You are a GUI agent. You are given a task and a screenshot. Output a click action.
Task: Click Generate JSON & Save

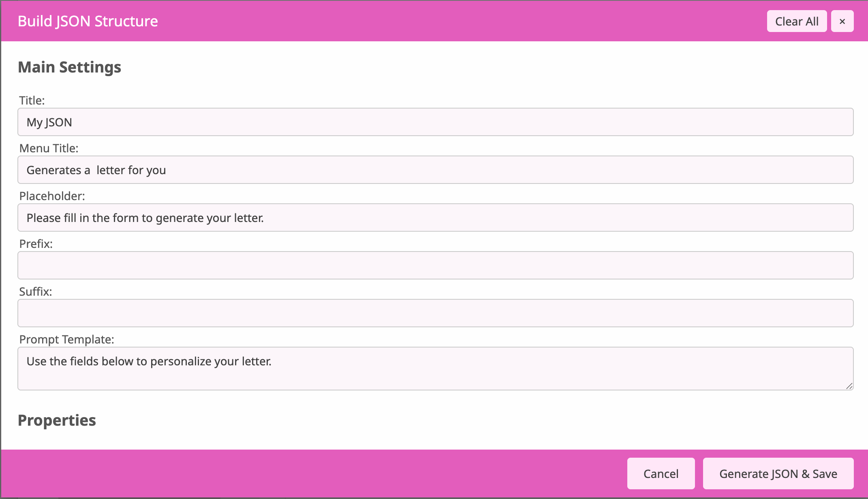[x=778, y=473]
